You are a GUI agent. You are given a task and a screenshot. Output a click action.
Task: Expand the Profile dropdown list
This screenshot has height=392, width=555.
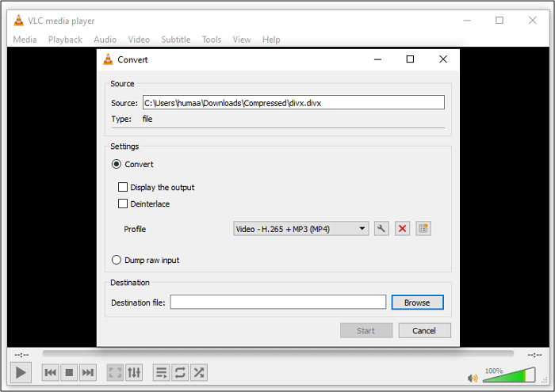click(x=301, y=229)
